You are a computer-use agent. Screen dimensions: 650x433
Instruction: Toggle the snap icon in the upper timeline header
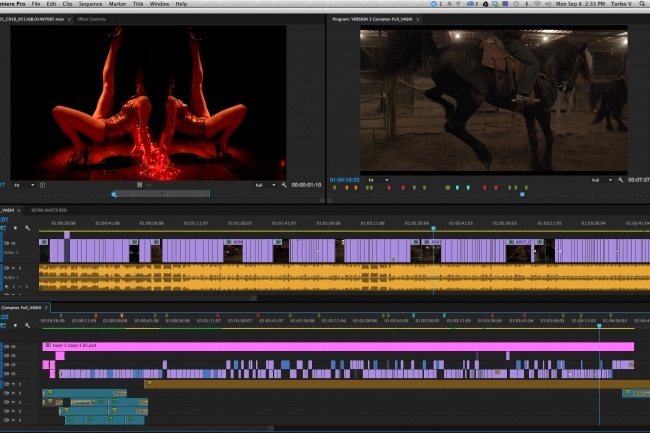(3, 228)
